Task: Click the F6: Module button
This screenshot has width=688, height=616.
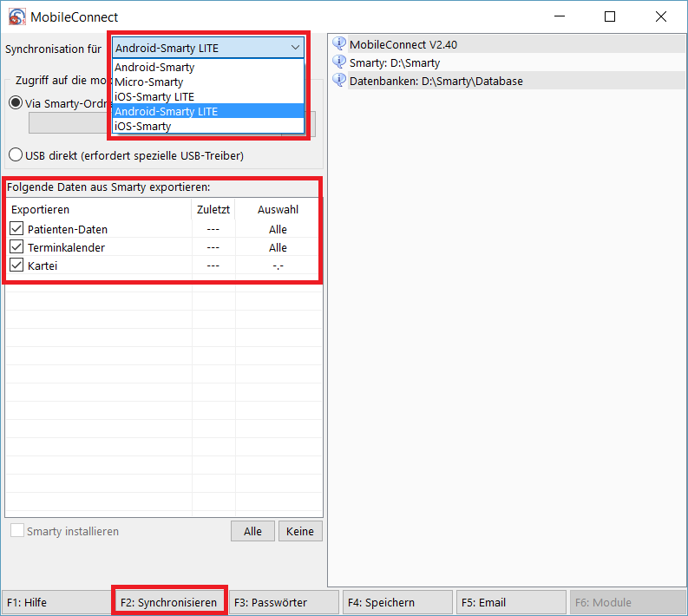Action: pyautogui.click(x=628, y=602)
